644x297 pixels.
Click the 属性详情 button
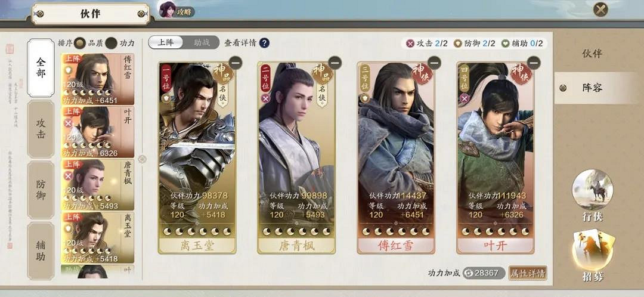[528, 273]
